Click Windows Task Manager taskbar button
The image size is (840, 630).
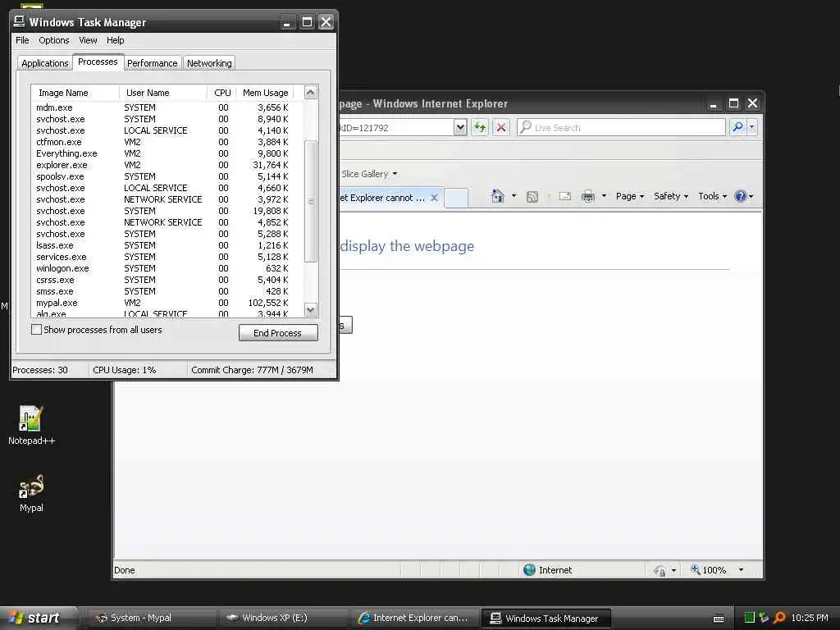[x=546, y=619]
